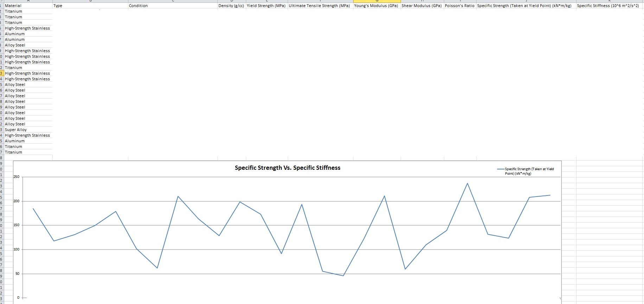This screenshot has height=304, width=644.
Task: Click the "Density (g/cc)" header cell
Action: point(231,6)
